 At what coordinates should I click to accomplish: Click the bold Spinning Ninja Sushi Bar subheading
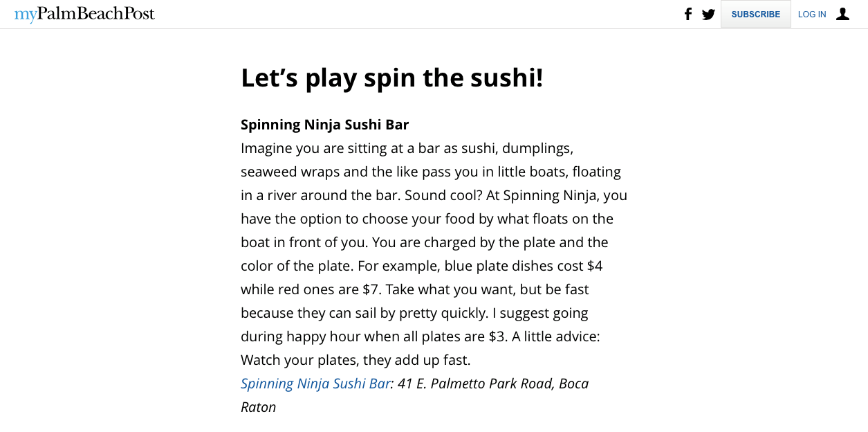(324, 125)
